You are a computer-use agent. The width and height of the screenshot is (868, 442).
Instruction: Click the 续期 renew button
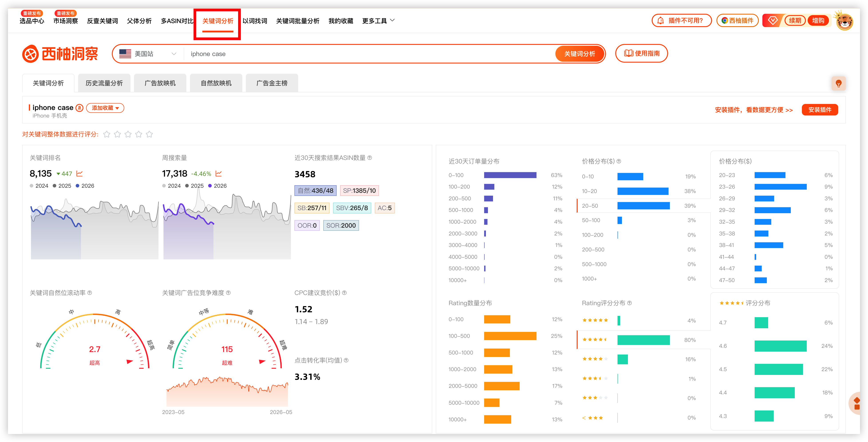click(x=795, y=21)
